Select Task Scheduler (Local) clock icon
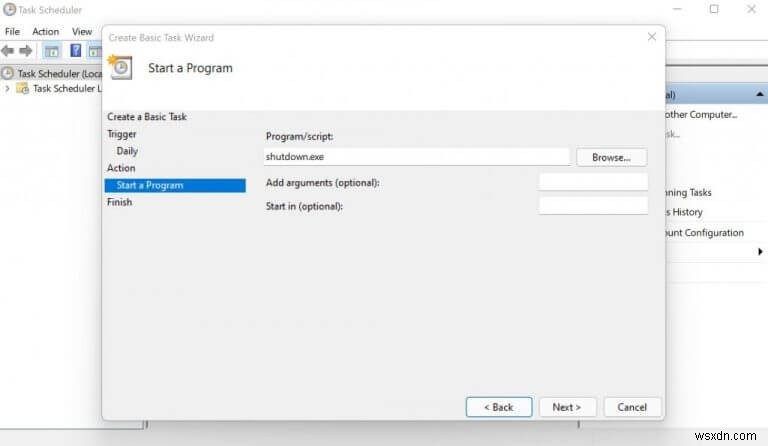This screenshot has height=446, width=768. pos(7,73)
